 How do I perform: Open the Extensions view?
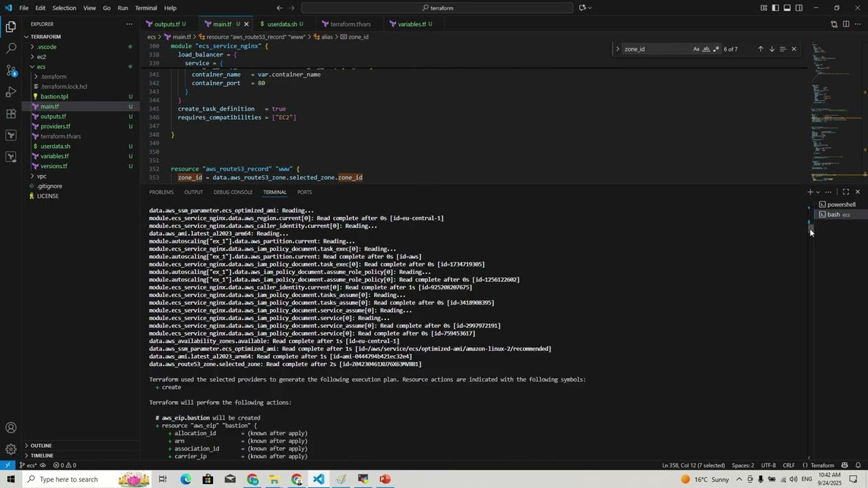click(x=11, y=114)
